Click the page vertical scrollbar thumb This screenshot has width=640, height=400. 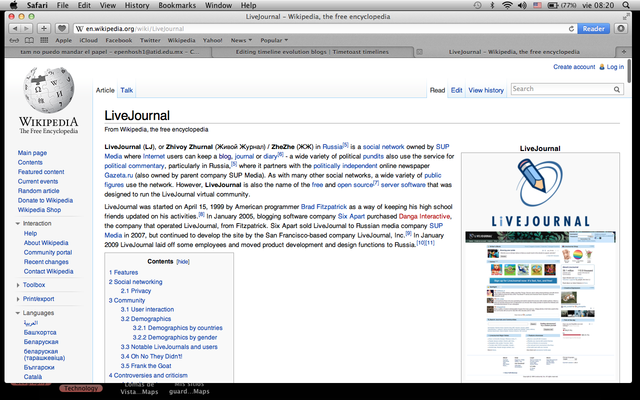point(629,71)
